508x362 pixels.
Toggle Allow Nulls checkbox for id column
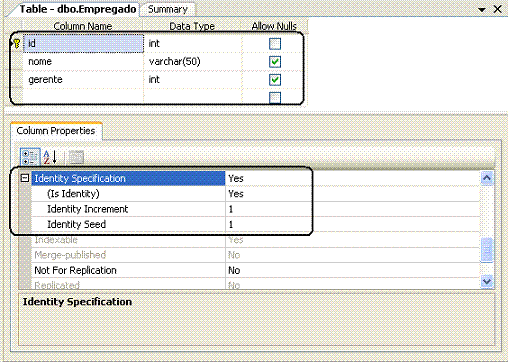[275, 44]
